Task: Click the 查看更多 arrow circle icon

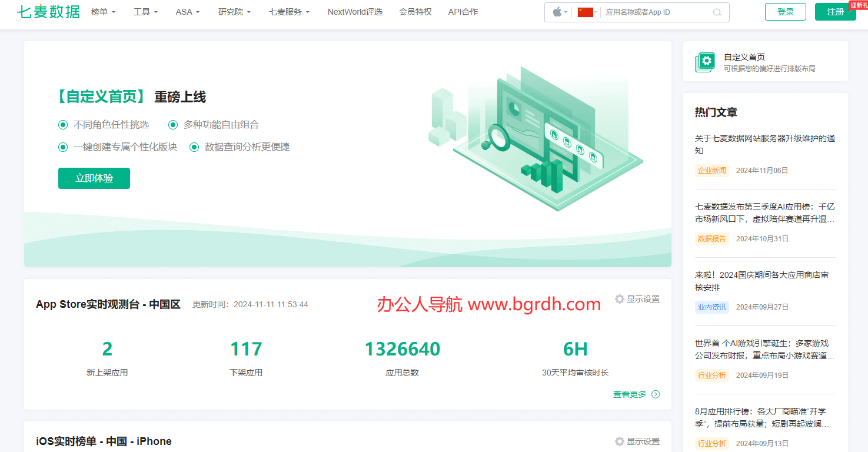Action: tap(656, 394)
